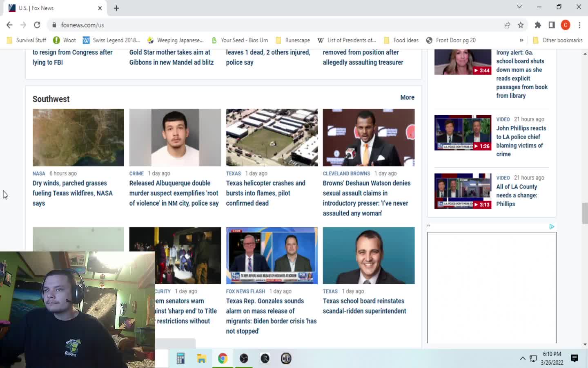Open Texas Rep. Gonzales migrants article
This screenshot has width=588, height=368.
tap(272, 316)
